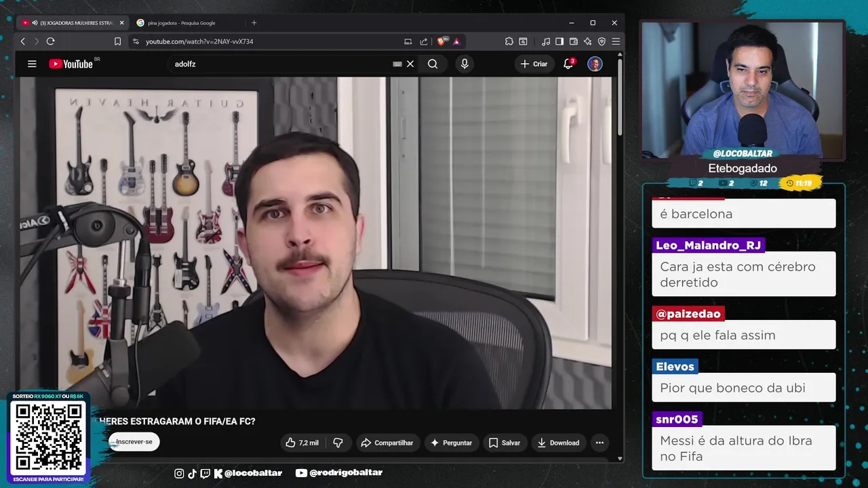Open the on-screen keyboard icon in search
Screen dimensions: 868x488
(x=397, y=64)
